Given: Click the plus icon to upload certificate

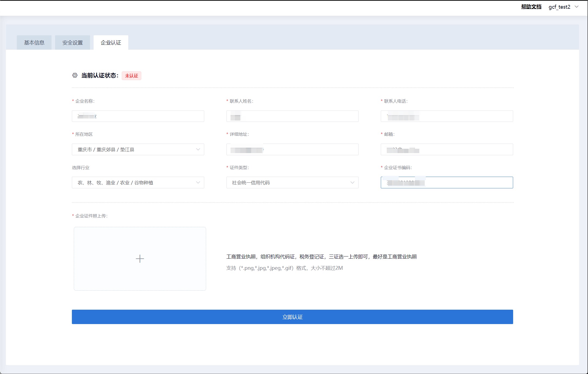Looking at the screenshot, I should click(140, 259).
